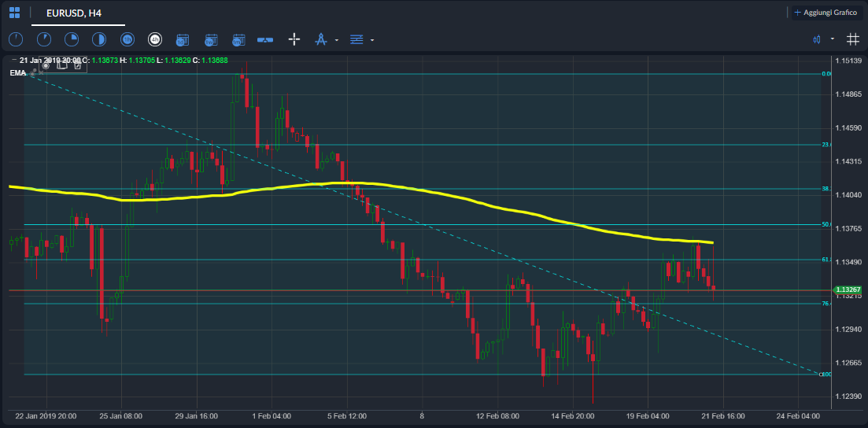The height and width of the screenshot is (428, 868).
Task: Select the Fibonacci 0.0 level label
Action: click(826, 74)
